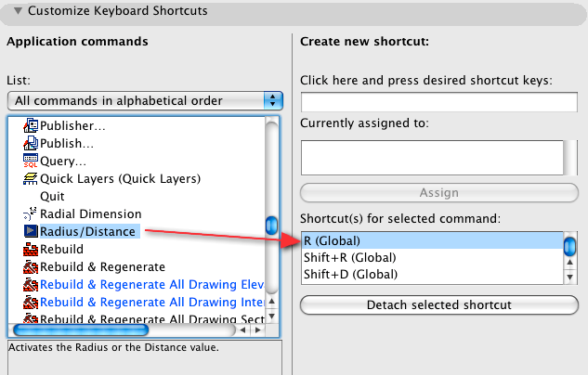Click the Query SQL icon

(31, 161)
